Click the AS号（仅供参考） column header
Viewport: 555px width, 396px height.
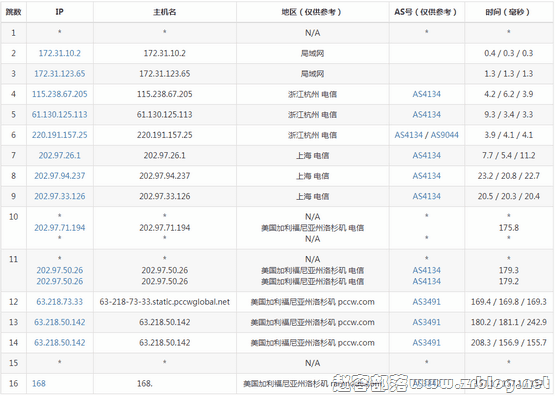coord(427,12)
